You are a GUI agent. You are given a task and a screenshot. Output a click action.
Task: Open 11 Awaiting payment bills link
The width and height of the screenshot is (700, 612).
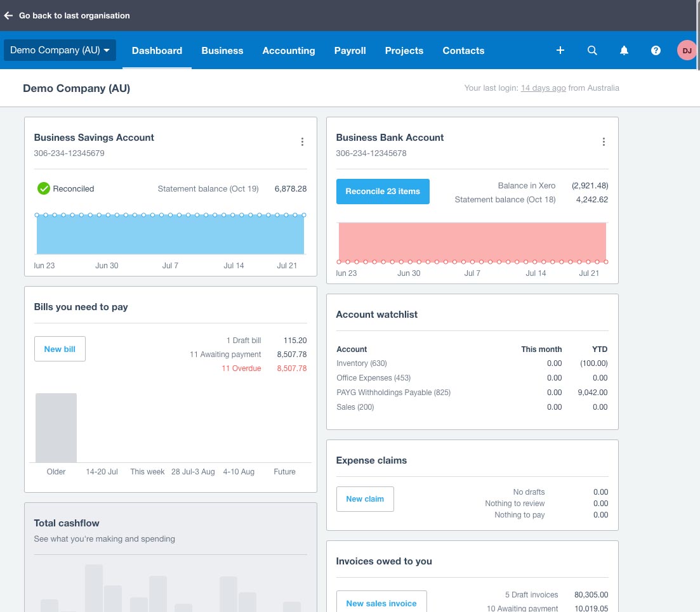225,354
